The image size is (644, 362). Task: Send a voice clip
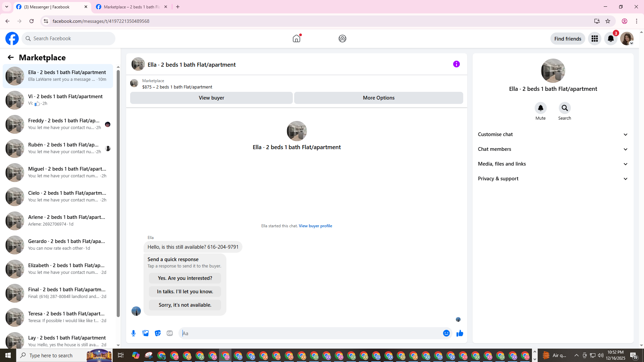[133, 333]
